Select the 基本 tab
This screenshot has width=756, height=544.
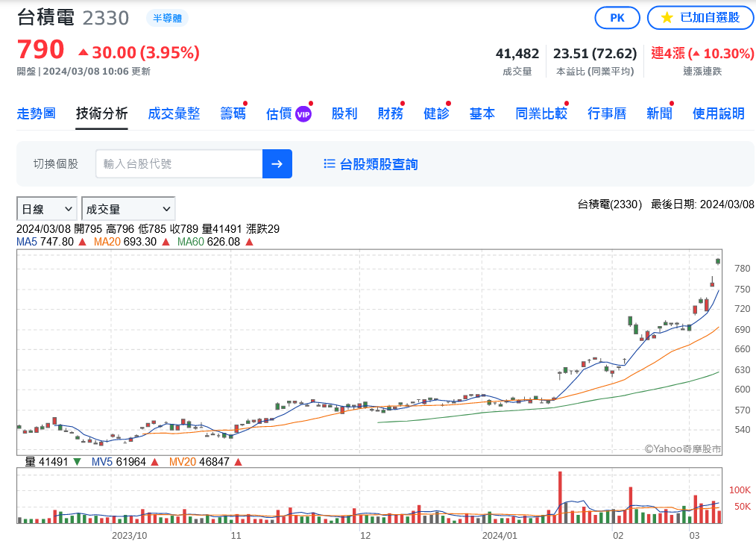482,114
